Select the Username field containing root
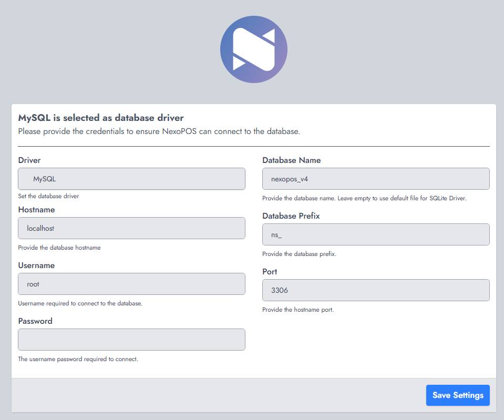 click(x=131, y=284)
